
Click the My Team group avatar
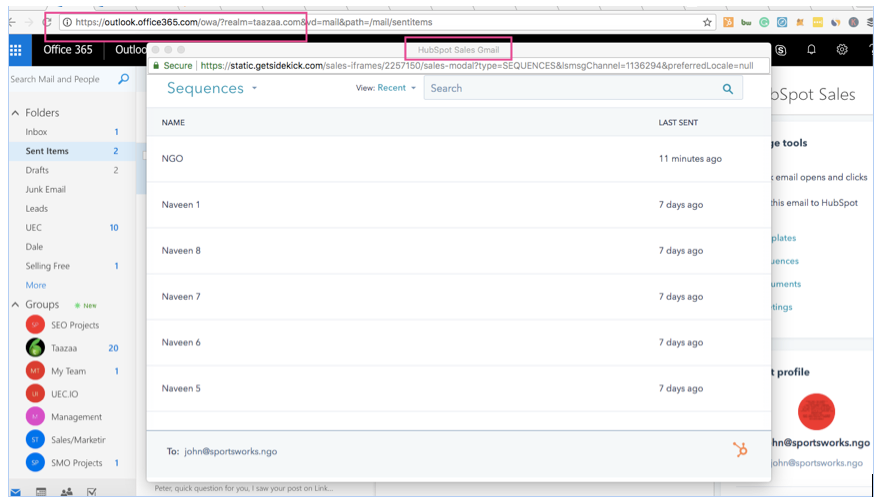(35, 370)
